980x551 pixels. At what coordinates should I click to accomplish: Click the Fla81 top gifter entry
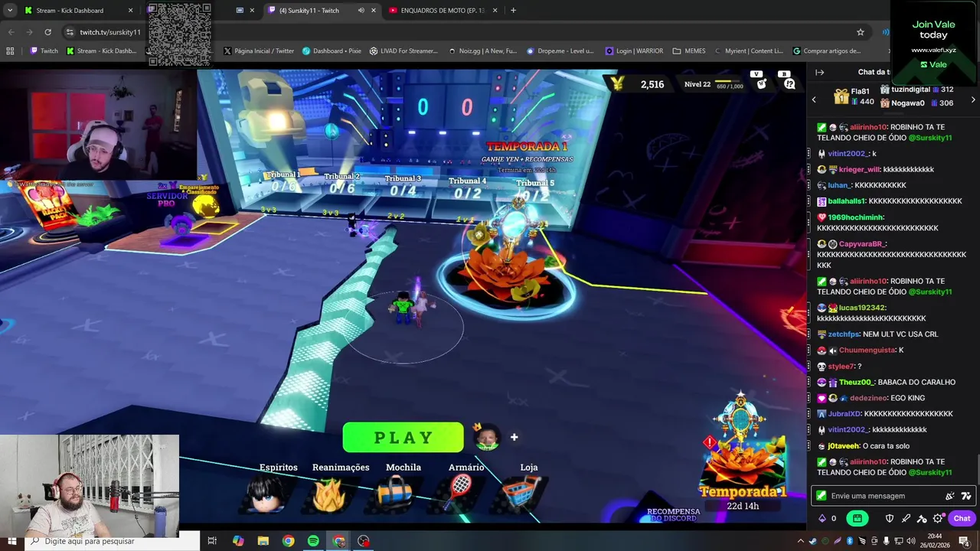click(854, 96)
